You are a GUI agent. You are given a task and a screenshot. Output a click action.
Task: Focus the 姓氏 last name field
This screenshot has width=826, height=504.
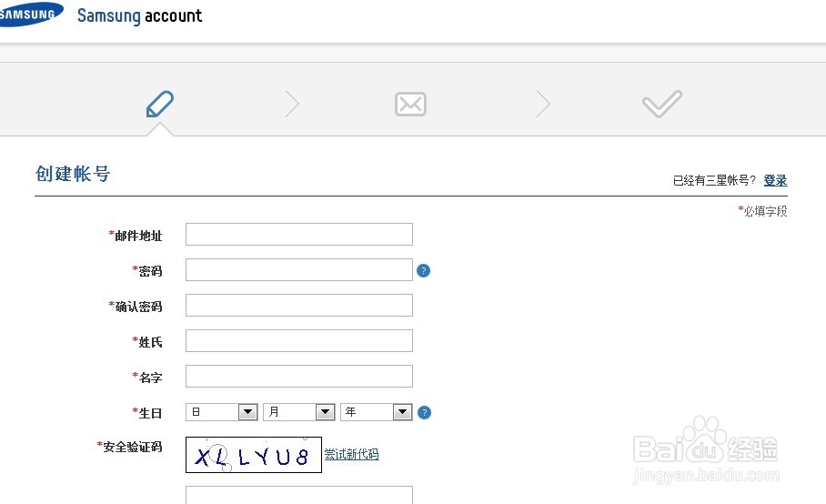pyautogui.click(x=298, y=341)
